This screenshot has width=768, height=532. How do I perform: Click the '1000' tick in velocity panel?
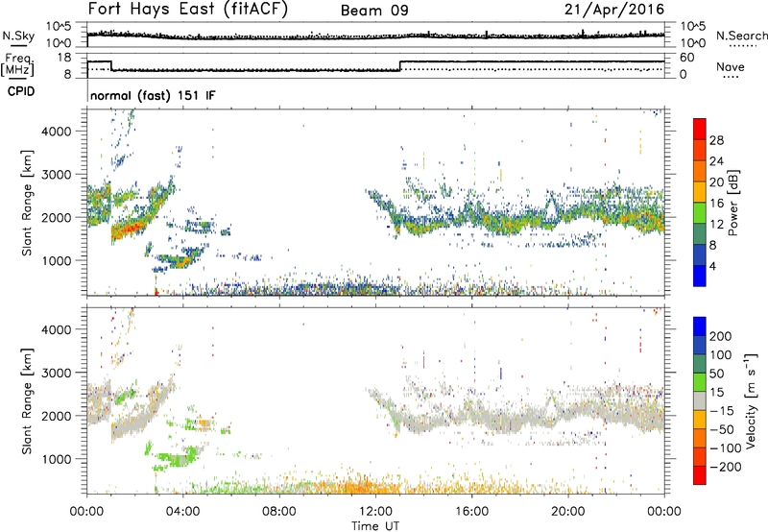click(x=57, y=459)
